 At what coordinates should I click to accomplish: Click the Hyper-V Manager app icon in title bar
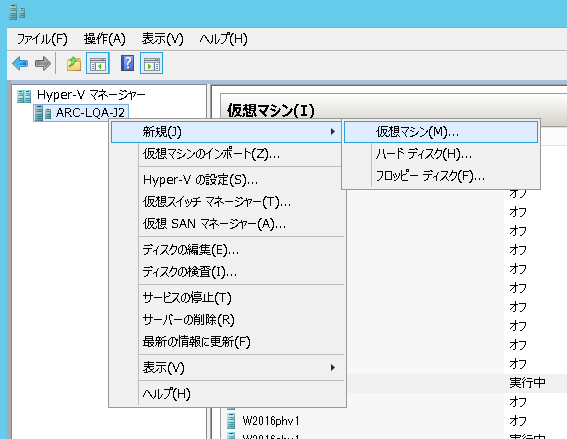tap(17, 13)
